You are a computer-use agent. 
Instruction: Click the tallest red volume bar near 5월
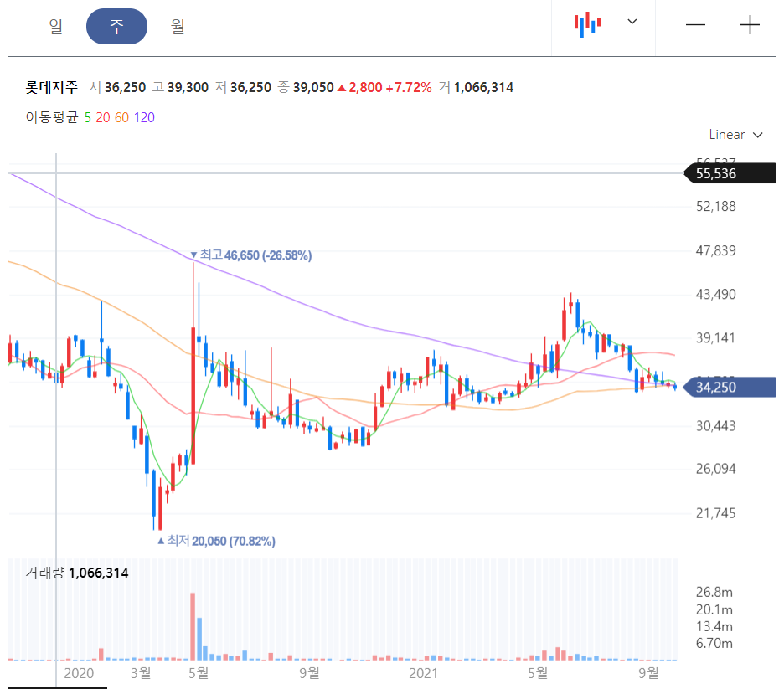(x=193, y=626)
